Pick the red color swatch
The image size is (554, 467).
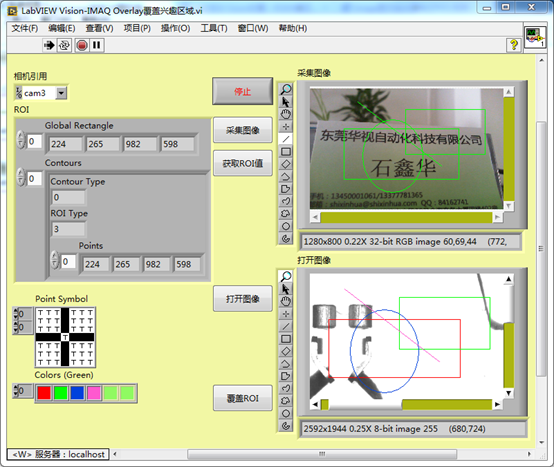coord(44,393)
